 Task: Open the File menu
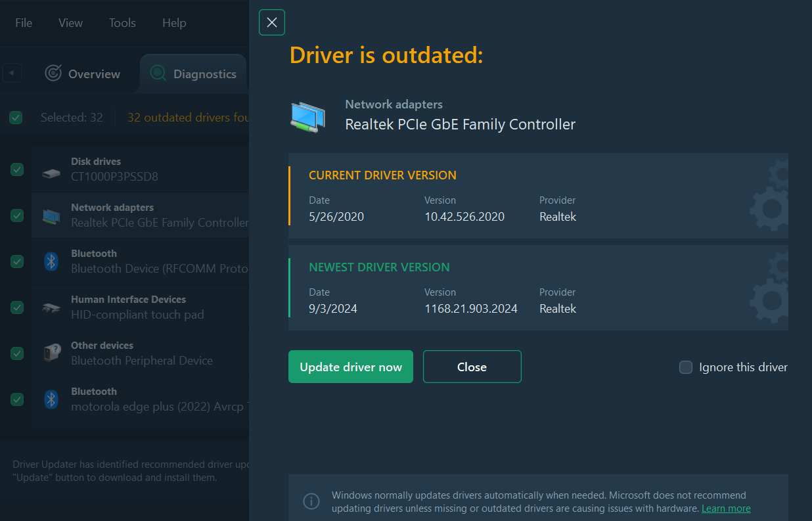click(24, 23)
